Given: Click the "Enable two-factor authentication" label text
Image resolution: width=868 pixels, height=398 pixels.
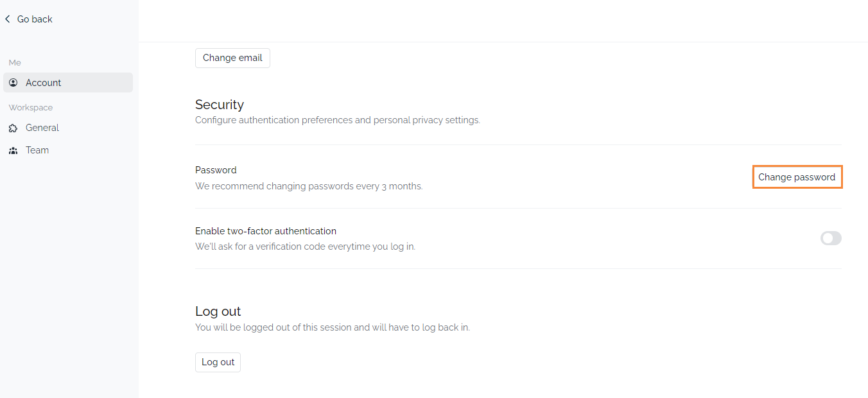Looking at the screenshot, I should tap(266, 231).
